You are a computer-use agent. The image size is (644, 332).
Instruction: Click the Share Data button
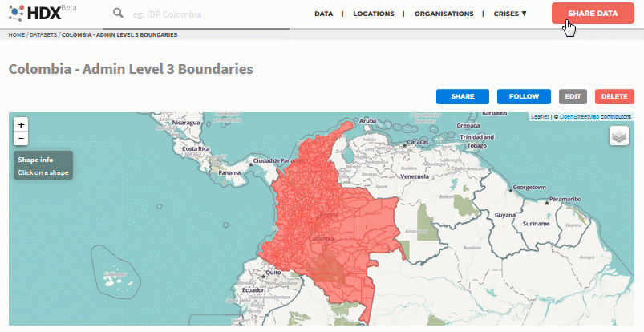[x=593, y=14]
